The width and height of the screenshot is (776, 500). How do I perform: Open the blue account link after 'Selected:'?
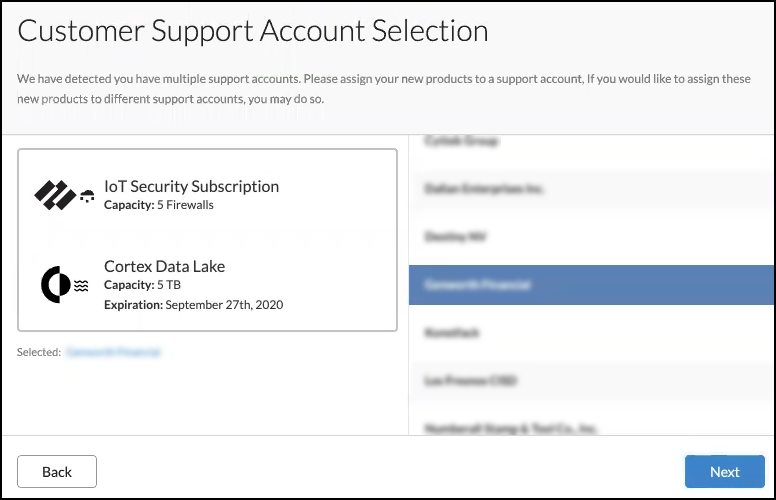113,352
